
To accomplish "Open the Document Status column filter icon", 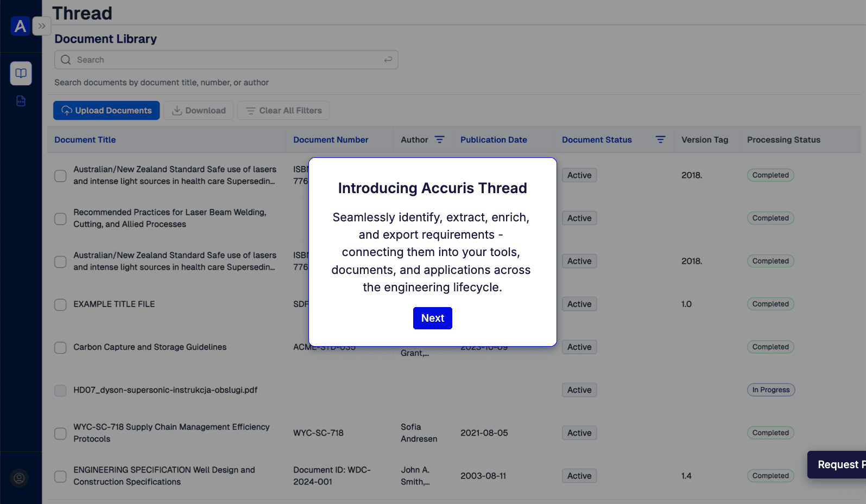I will click(660, 140).
